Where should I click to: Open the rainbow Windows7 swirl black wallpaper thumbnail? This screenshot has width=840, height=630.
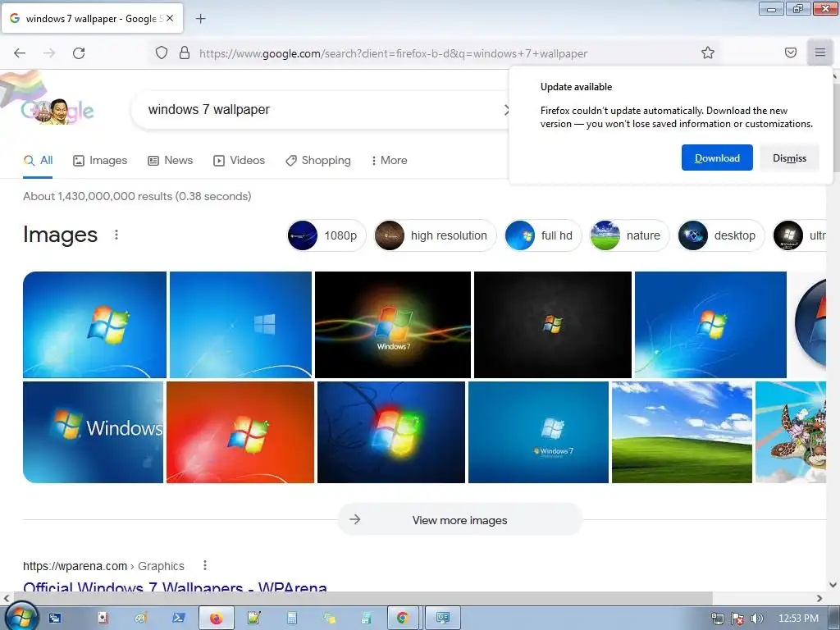click(x=393, y=325)
